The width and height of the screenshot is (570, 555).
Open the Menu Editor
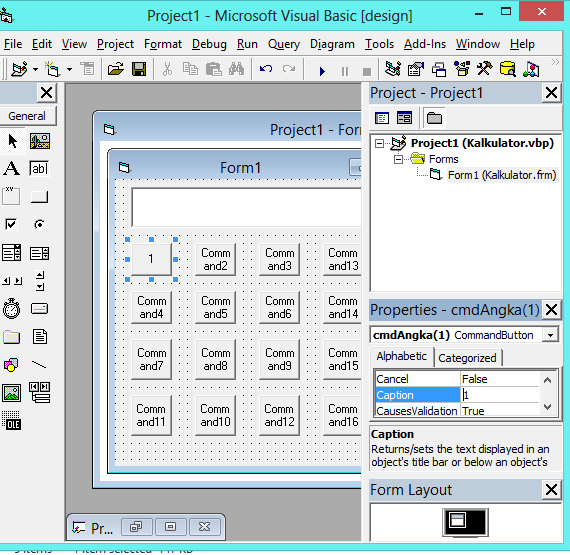click(87, 69)
